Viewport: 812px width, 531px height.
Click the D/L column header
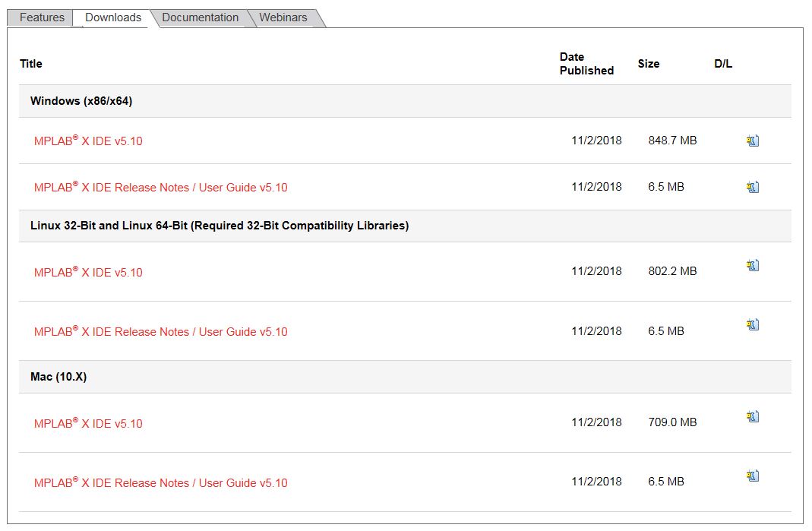coord(723,64)
